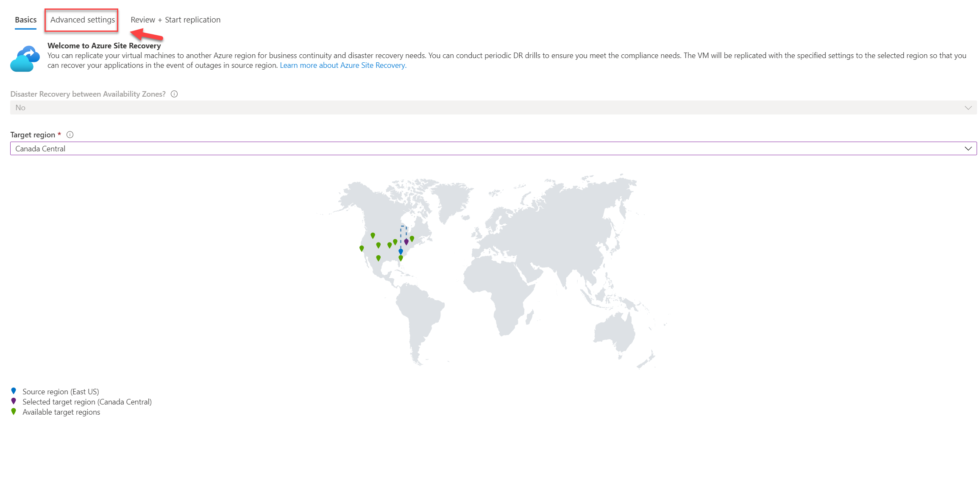The height and width of the screenshot is (488, 980).
Task: Click 'Selected target region (Canada Central)' legend text
Action: pyautogui.click(x=87, y=402)
